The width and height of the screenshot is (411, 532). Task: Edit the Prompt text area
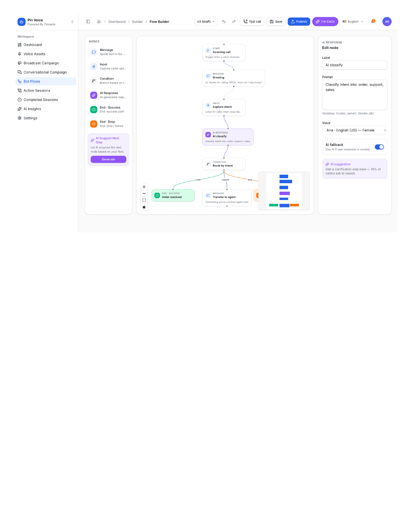(354, 95)
